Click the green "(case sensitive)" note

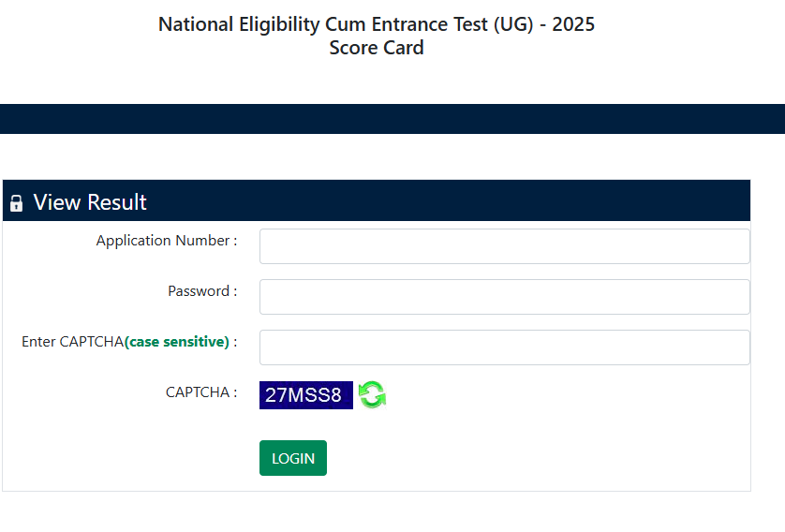176,342
